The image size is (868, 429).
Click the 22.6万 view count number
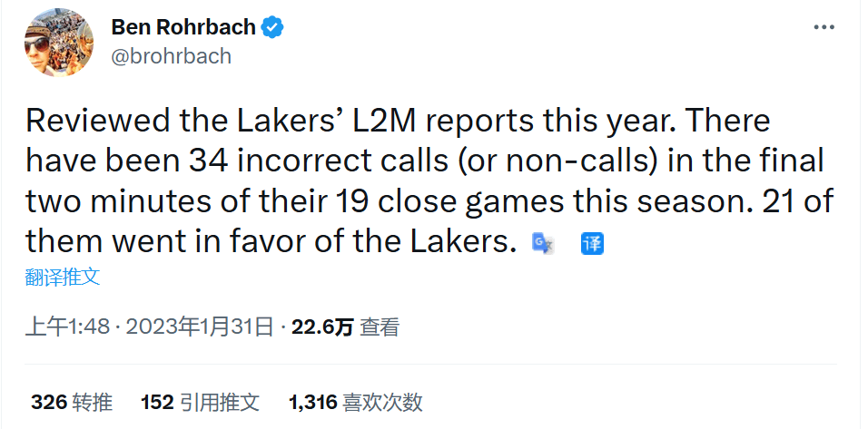322,327
